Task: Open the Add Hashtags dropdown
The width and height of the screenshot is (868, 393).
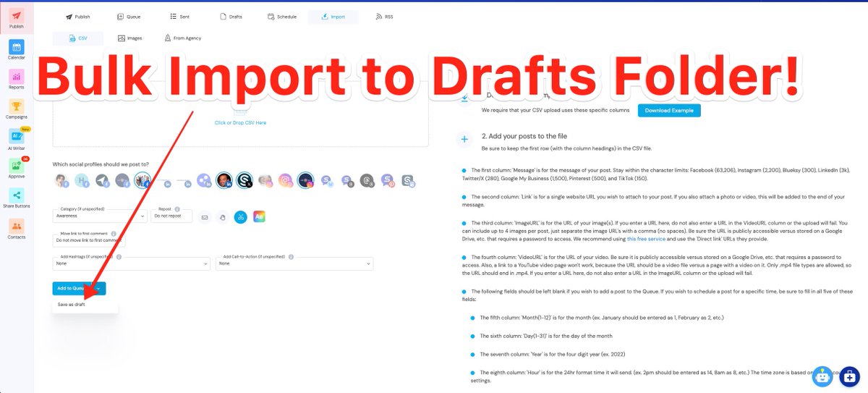Action: coord(131,263)
